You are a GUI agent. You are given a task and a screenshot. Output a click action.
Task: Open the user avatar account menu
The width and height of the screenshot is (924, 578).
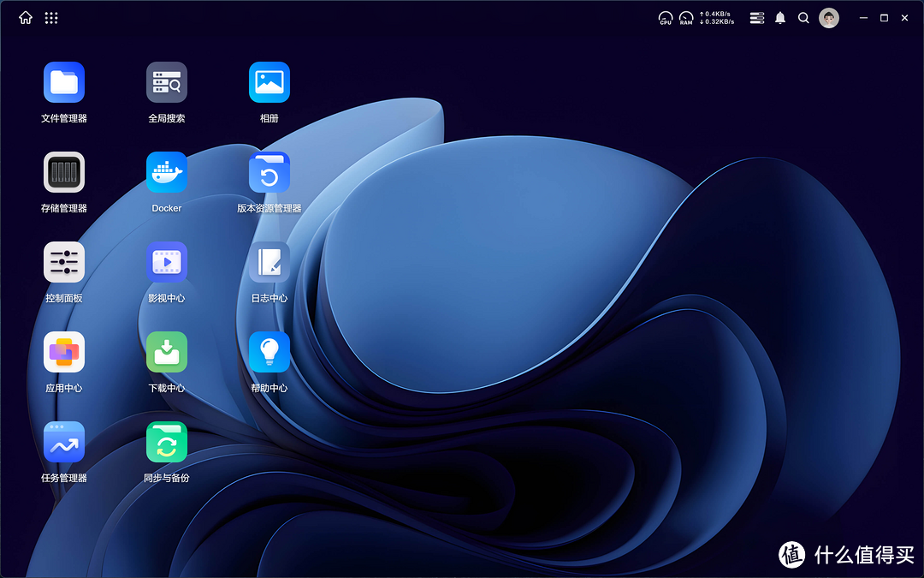point(829,18)
